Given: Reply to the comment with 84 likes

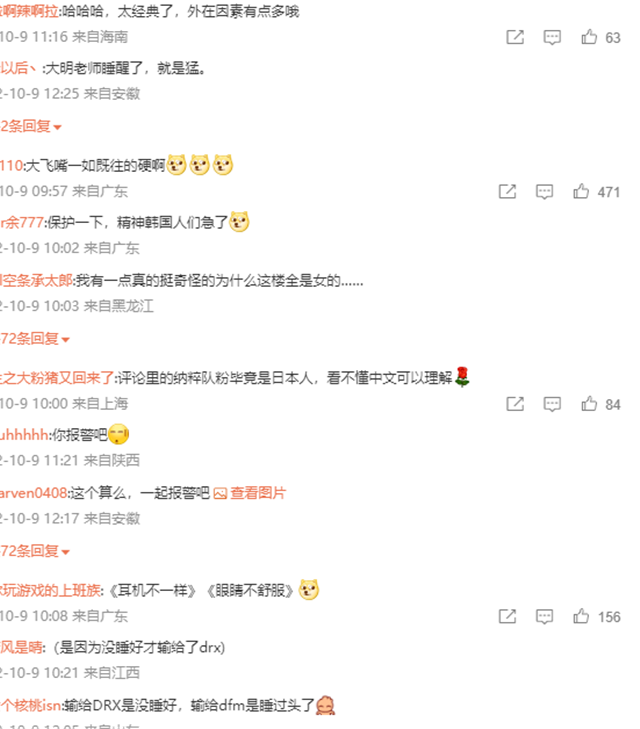Looking at the screenshot, I should tap(552, 404).
